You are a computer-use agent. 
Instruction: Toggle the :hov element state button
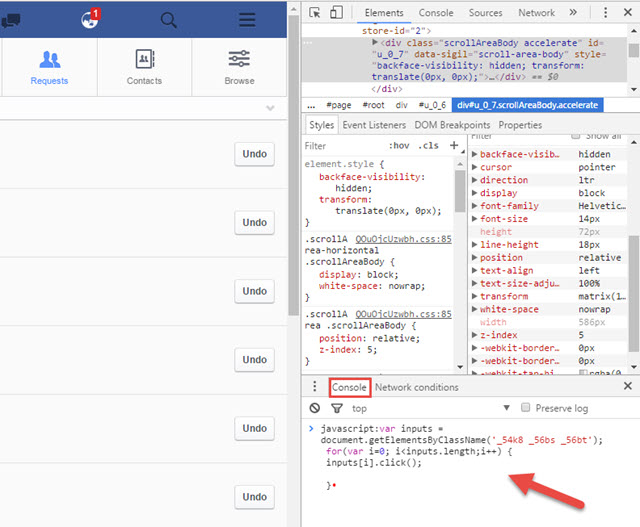[399, 146]
